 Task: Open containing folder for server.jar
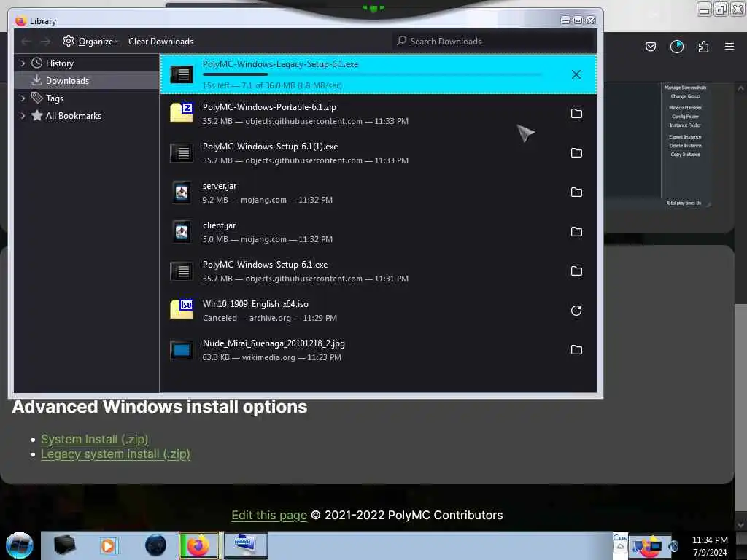click(x=576, y=192)
